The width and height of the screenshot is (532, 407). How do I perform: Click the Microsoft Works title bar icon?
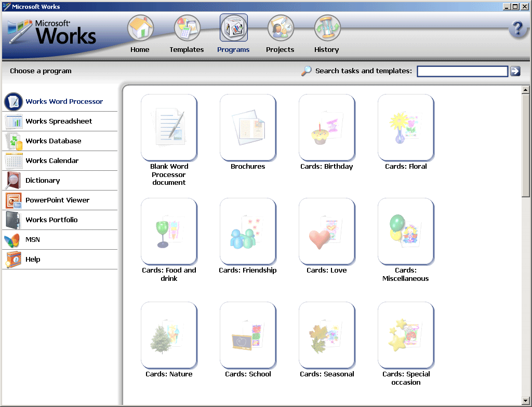coord(6,6)
